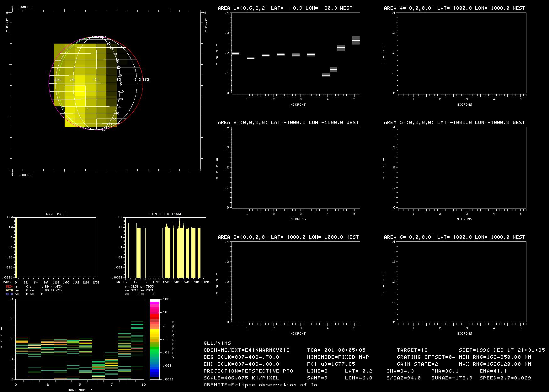Click inside the empty AREA 4 plot
549x392 pixels.
pos(462,53)
